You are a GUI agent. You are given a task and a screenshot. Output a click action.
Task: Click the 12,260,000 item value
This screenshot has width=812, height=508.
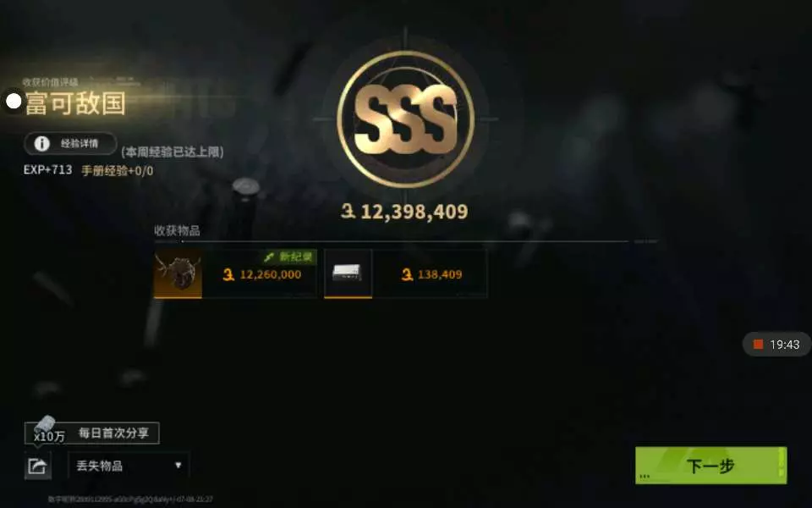tap(271, 274)
